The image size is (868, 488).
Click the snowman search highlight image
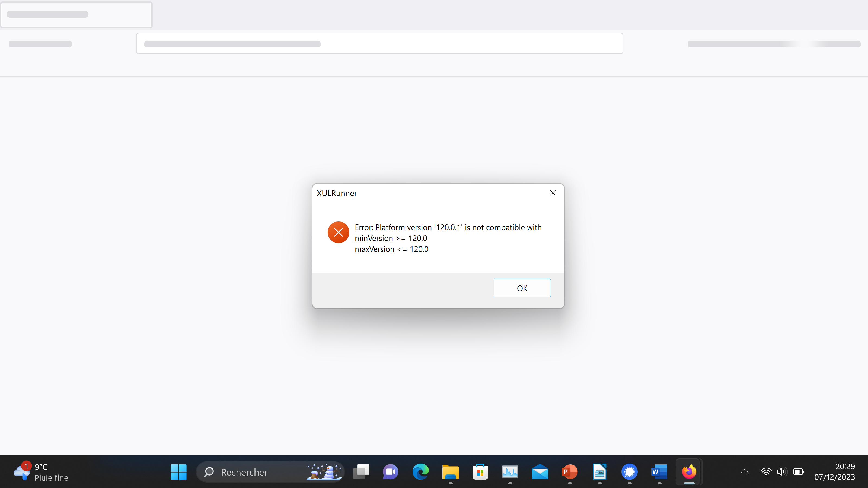pyautogui.click(x=324, y=472)
